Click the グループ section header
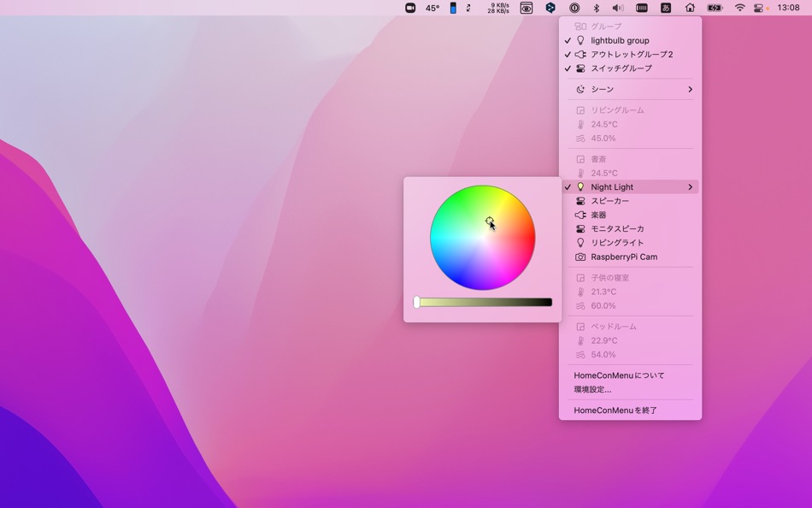The width and height of the screenshot is (812, 508). click(x=630, y=27)
